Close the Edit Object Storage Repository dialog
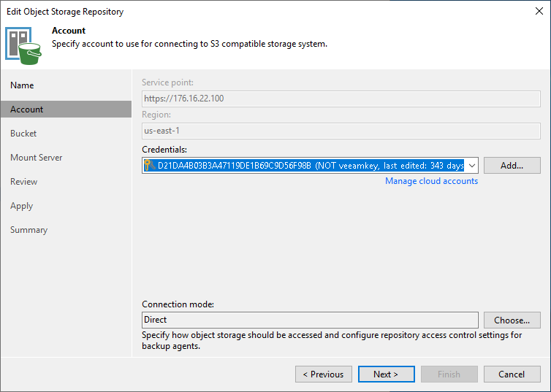The height and width of the screenshot is (392, 551). (x=539, y=11)
